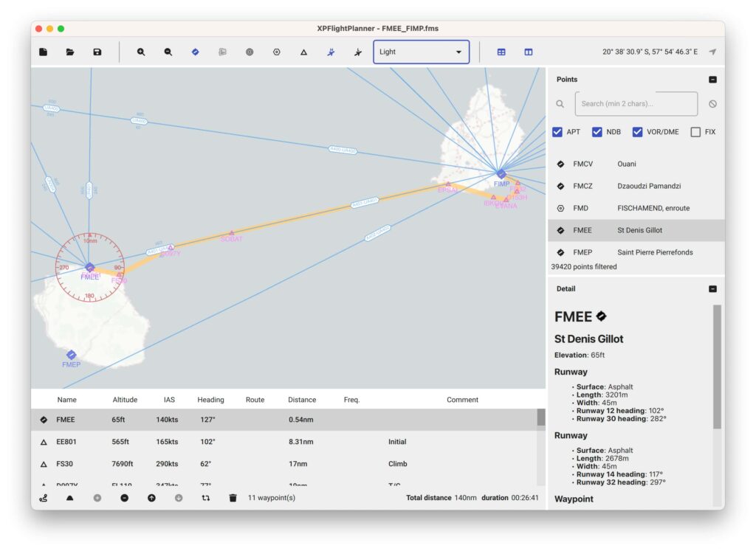Toggle VOR hexagon toolbar icon
Screen dimensions: 756x551
[276, 52]
